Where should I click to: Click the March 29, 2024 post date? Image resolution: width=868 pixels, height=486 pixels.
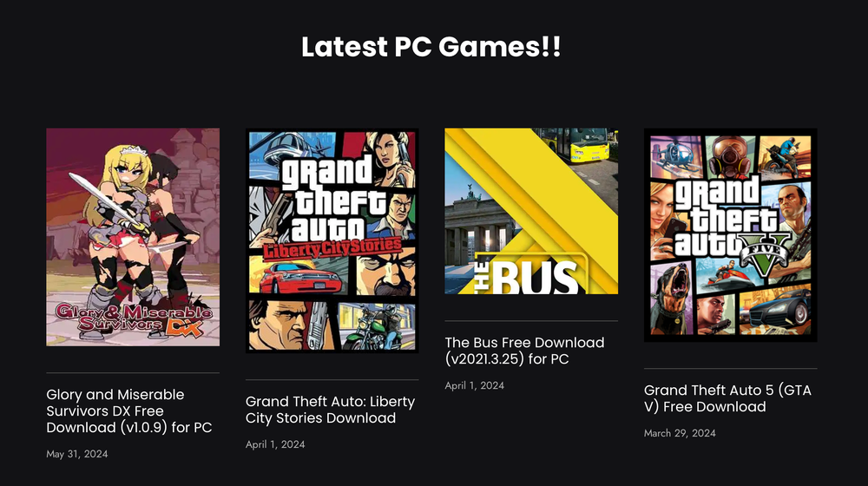[680, 433]
